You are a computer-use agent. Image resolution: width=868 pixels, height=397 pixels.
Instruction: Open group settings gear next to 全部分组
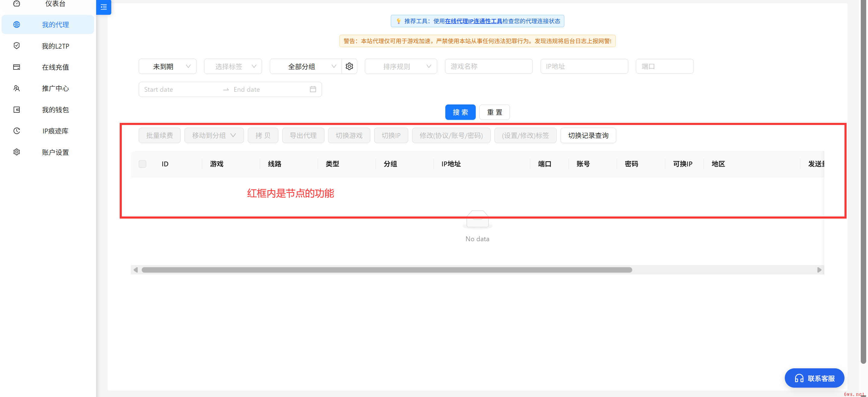[349, 66]
